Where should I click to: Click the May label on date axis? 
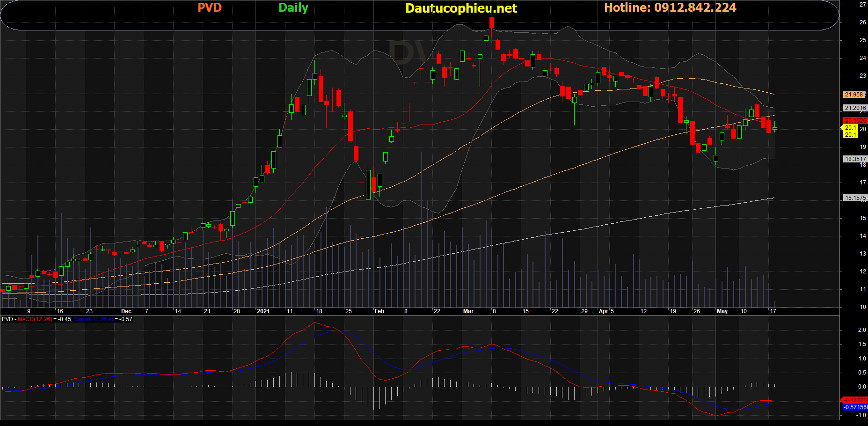pyautogui.click(x=722, y=311)
